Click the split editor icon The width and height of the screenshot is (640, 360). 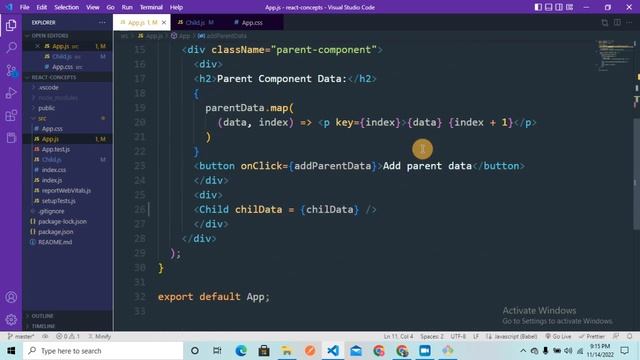[x=617, y=22]
